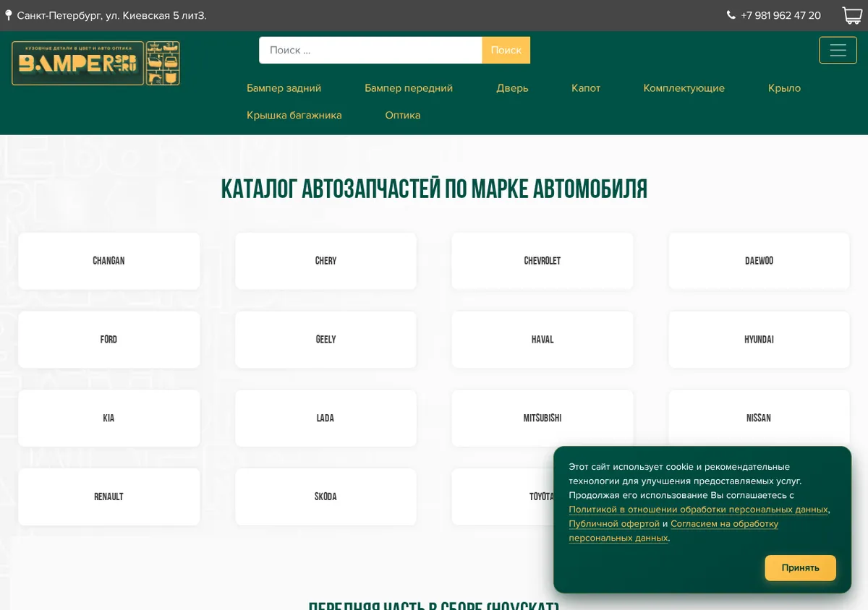Open Политикой в отношении обработки персональных данных link
The width and height of the screenshot is (868, 610).
coord(698,510)
